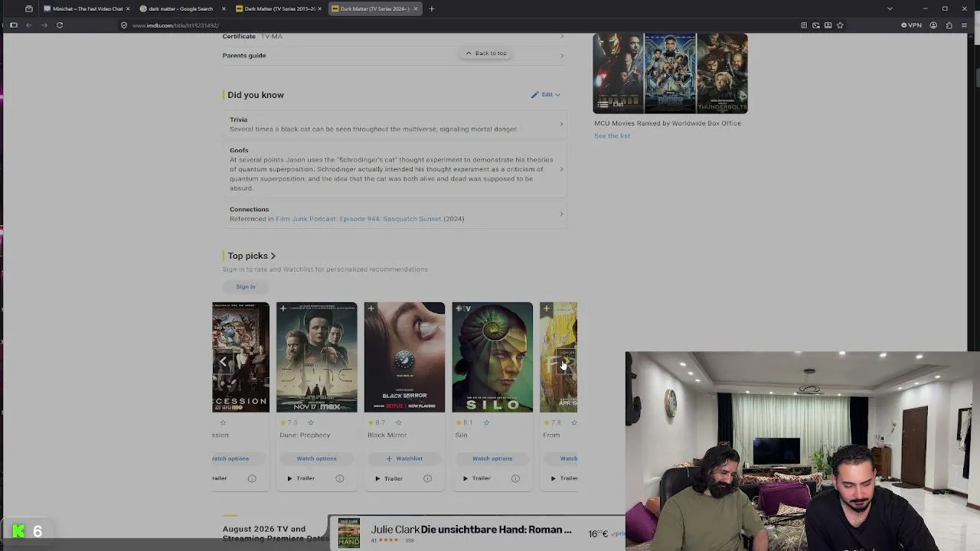Switch to the dark matter Google Search tab
Viewport: 980px width, 551px height.
[181, 8]
